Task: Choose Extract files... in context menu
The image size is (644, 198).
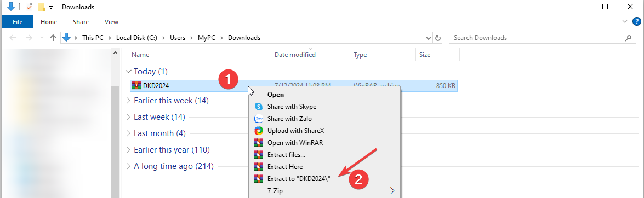Action: (324, 155)
